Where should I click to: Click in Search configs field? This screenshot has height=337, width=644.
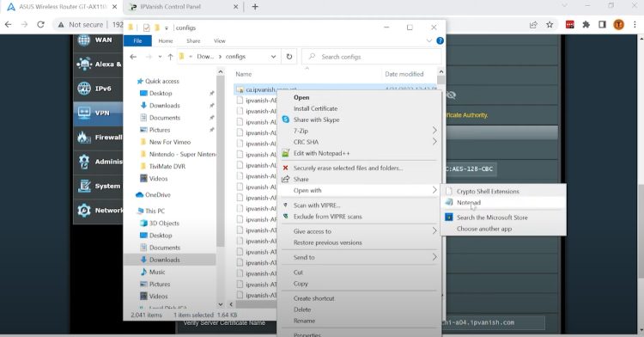click(372, 57)
